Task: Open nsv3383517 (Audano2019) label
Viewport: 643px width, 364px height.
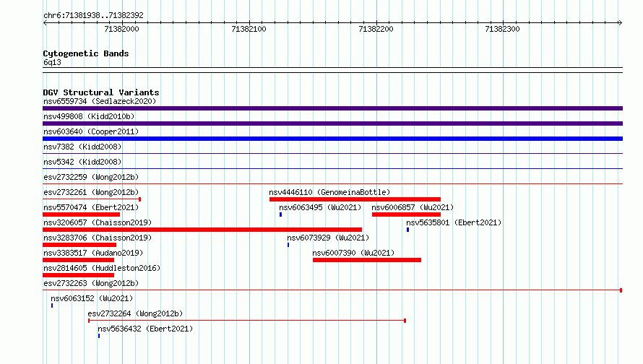Action: [x=93, y=253]
